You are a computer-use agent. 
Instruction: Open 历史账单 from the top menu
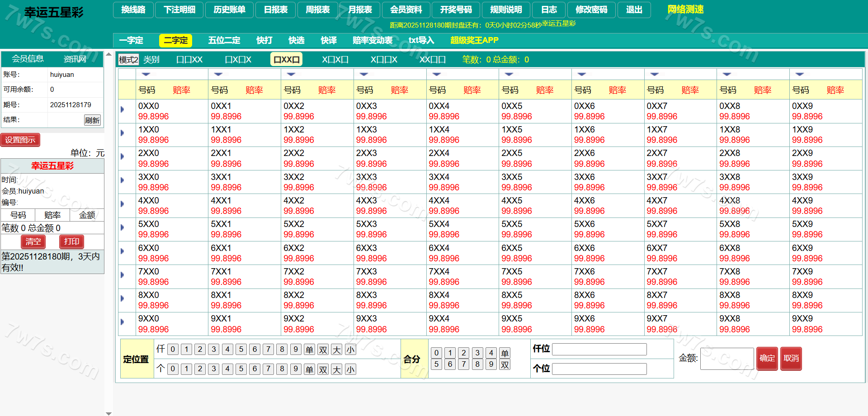click(229, 9)
